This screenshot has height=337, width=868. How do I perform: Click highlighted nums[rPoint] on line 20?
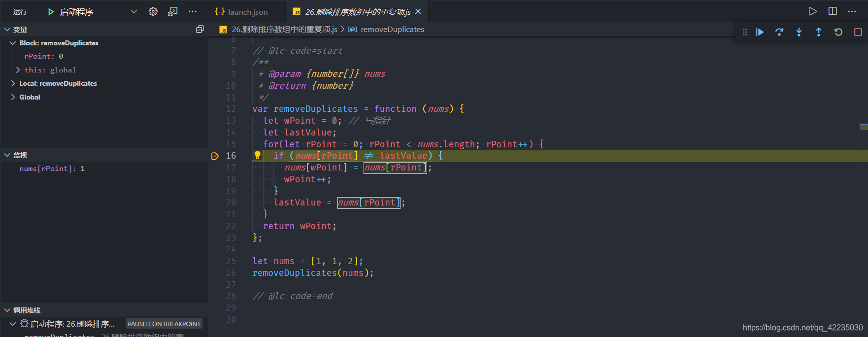(369, 202)
